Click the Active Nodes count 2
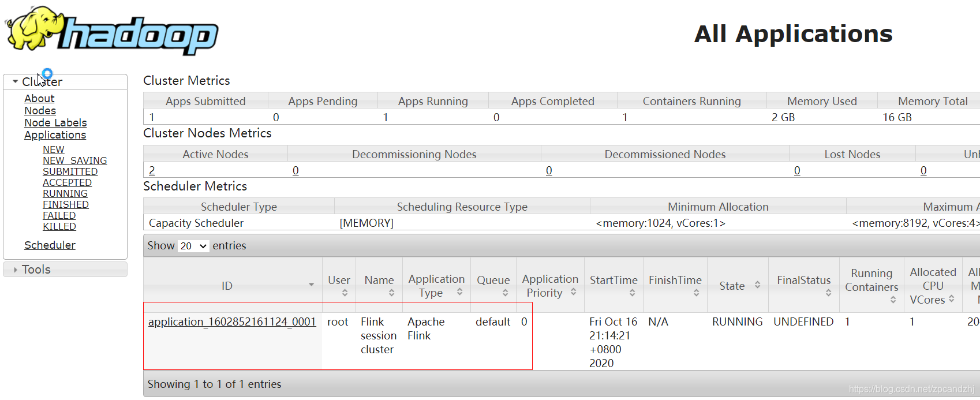Screen dimensions: 980x400 [x=152, y=171]
